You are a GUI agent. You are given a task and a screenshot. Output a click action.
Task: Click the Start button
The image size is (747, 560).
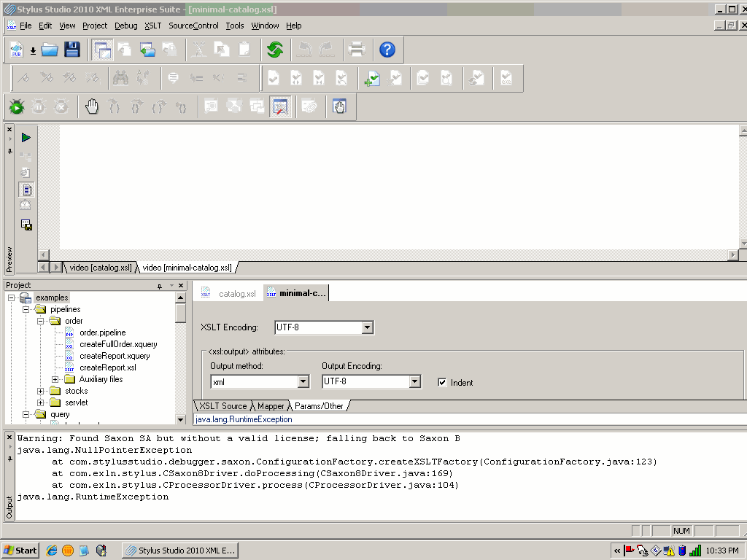click(x=20, y=551)
